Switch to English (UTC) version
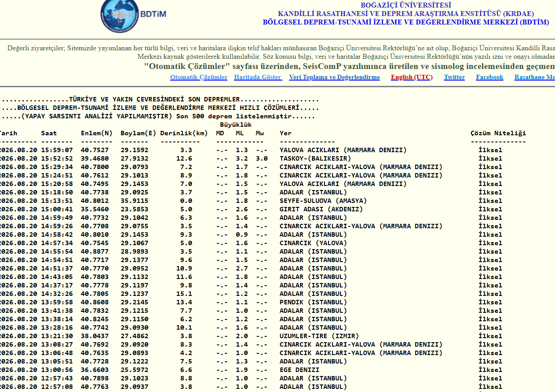The image size is (555, 392). coord(412,77)
